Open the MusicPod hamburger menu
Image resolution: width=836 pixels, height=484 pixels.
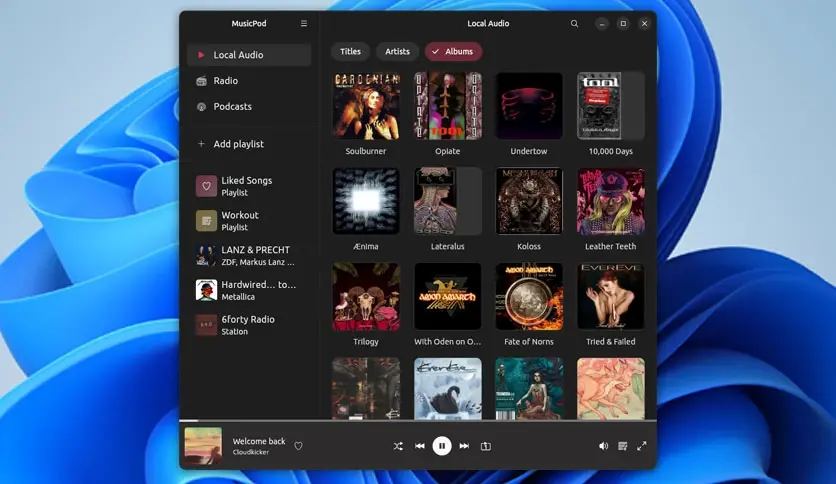pos(304,23)
